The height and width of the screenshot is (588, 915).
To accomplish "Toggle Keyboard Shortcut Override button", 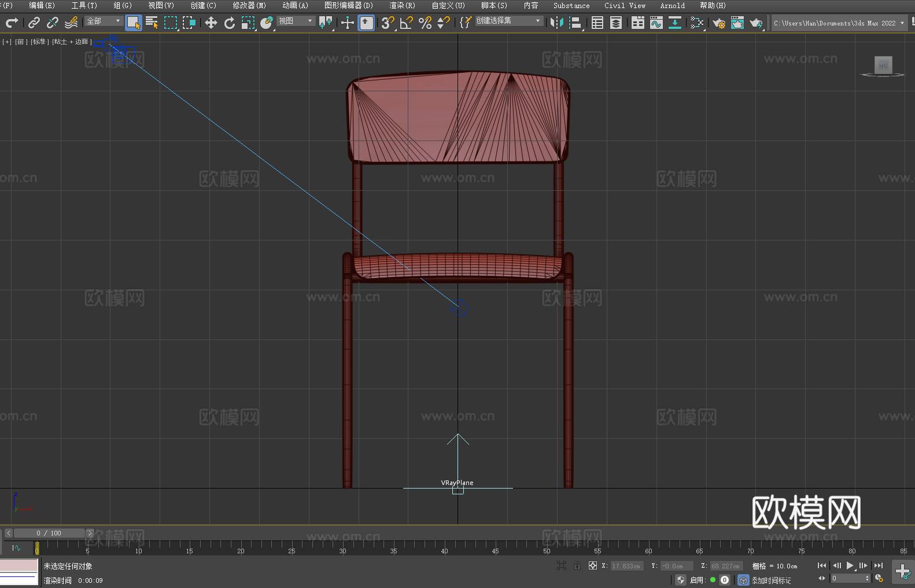I will pyautogui.click(x=367, y=23).
